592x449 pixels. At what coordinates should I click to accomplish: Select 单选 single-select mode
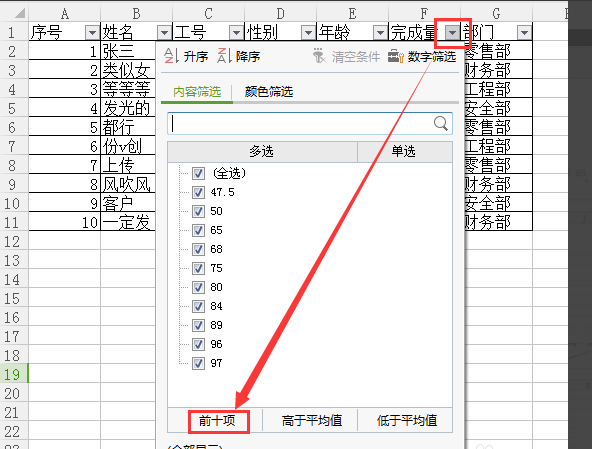pyautogui.click(x=404, y=152)
